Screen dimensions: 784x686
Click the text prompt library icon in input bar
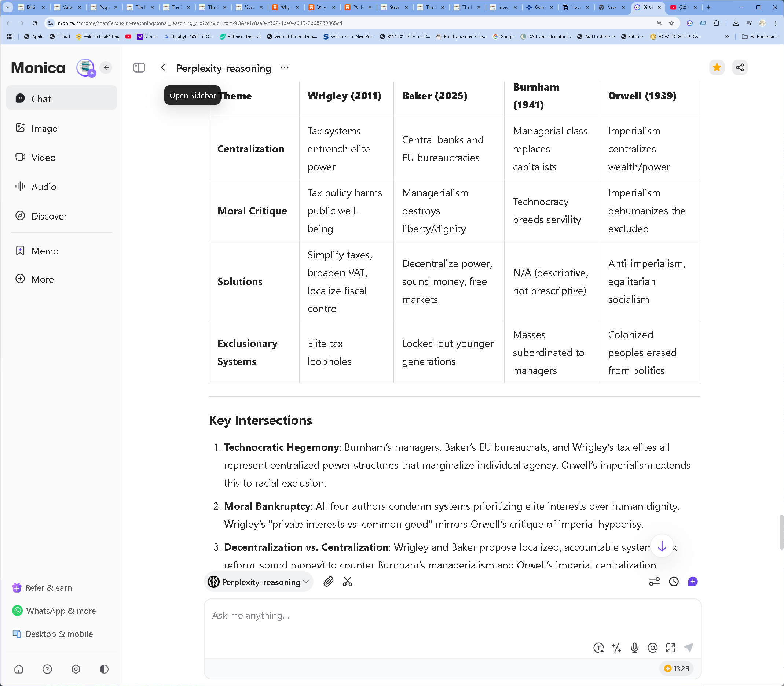(598, 648)
